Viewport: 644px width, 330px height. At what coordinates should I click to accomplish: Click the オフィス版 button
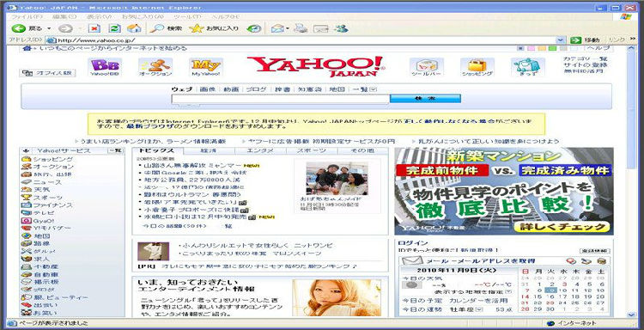(47, 73)
